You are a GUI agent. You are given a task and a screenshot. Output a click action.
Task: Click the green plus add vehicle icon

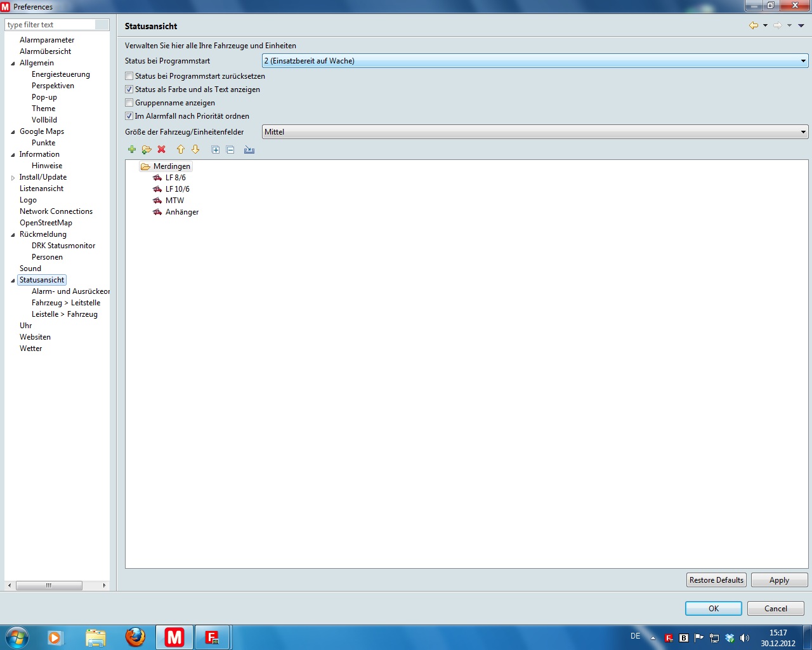(x=132, y=150)
